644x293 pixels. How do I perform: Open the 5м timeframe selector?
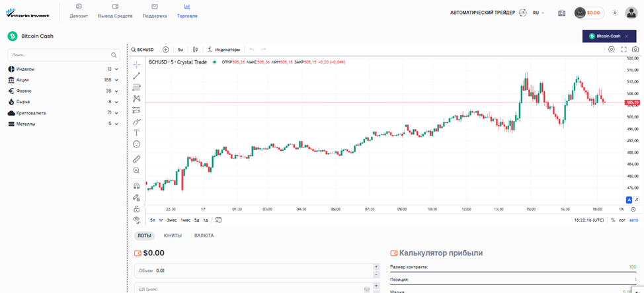pos(181,50)
